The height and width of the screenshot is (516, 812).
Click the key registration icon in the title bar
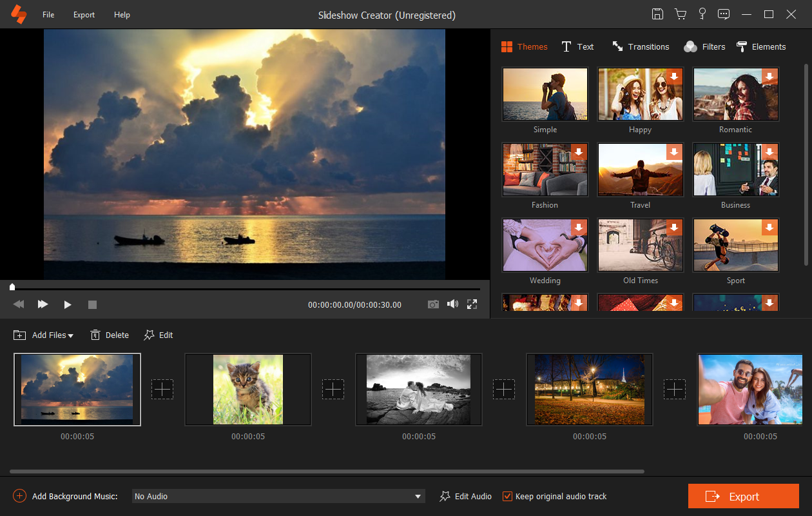702,14
